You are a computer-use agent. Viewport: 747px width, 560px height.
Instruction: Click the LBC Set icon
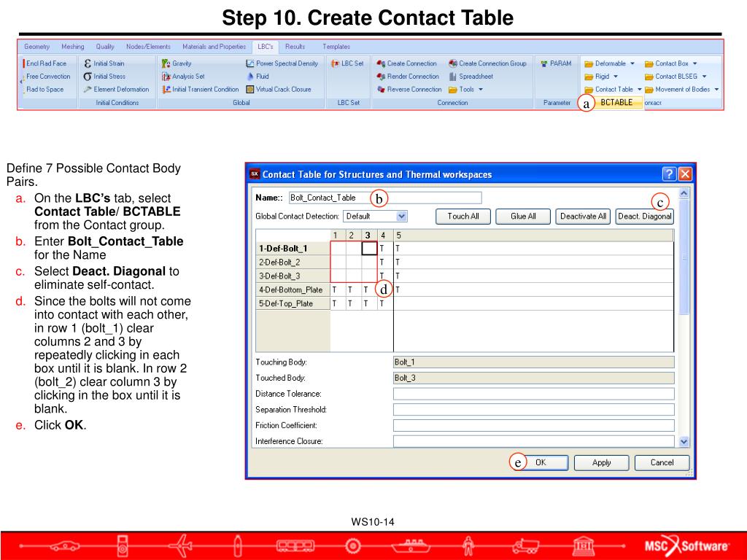[x=335, y=63]
